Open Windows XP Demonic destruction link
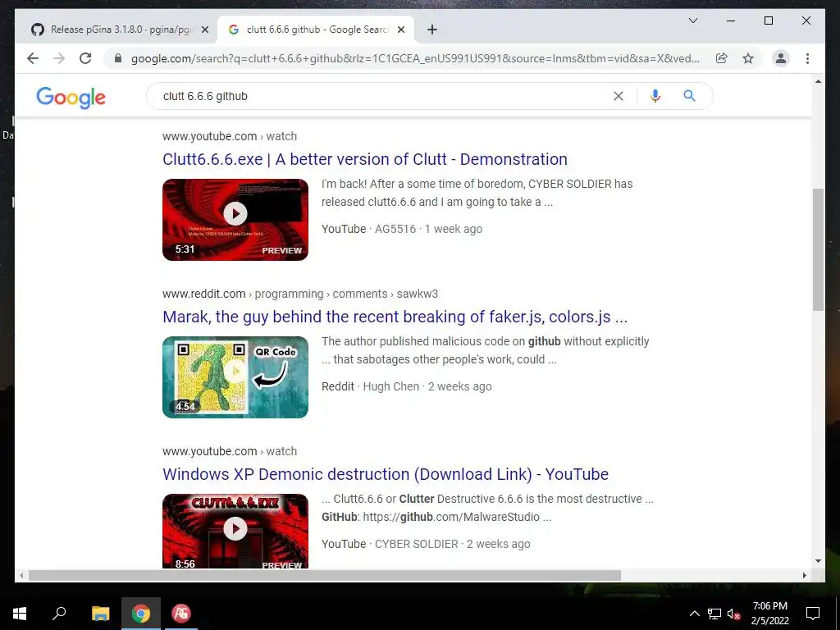 click(x=386, y=474)
